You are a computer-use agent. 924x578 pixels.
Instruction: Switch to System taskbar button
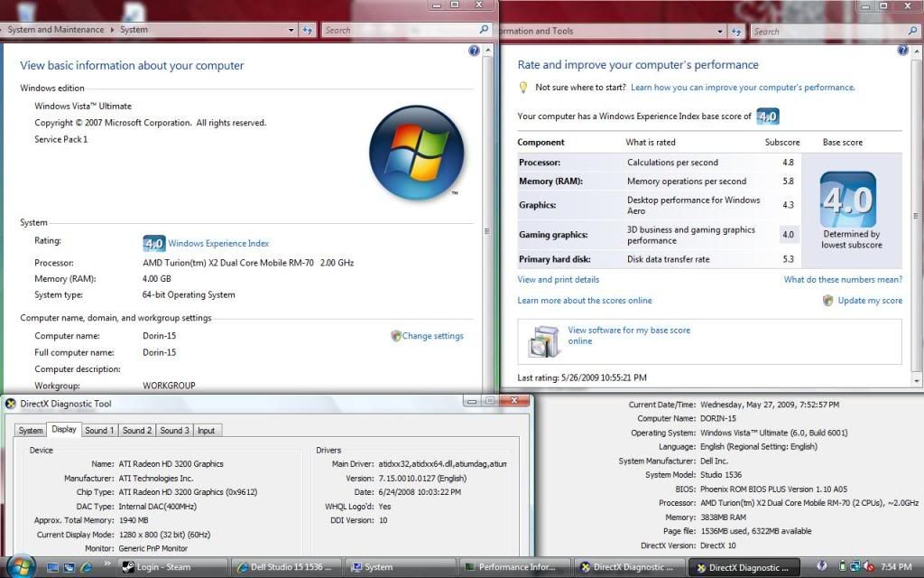click(x=400, y=567)
